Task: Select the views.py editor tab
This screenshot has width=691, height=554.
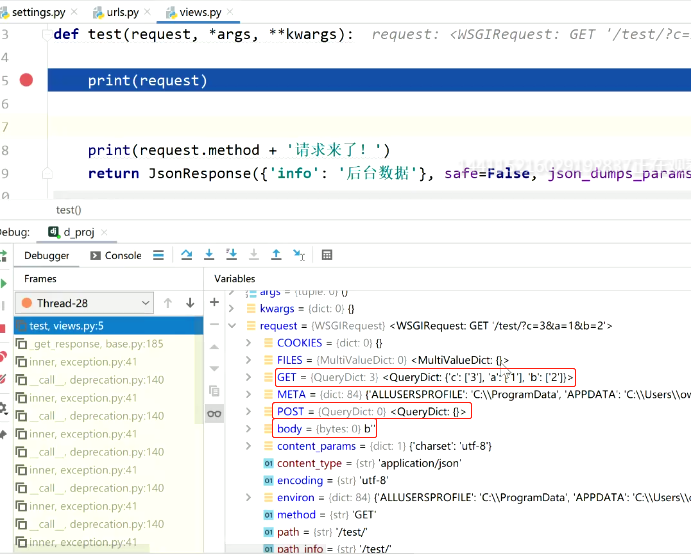Action: [200, 12]
